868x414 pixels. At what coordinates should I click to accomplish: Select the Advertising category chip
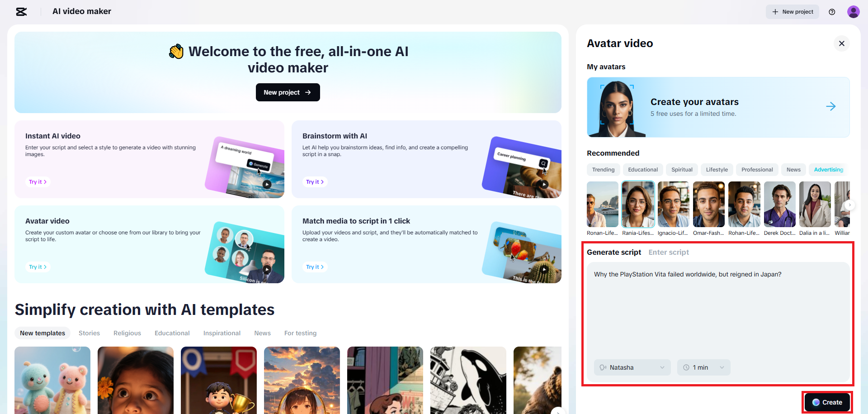(828, 169)
